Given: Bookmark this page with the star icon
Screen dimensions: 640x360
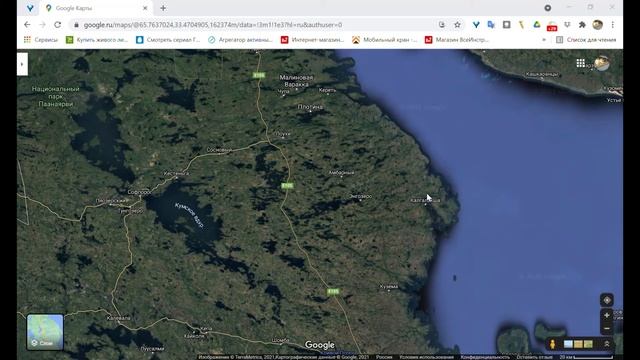Looking at the screenshot, I should [x=457, y=25].
